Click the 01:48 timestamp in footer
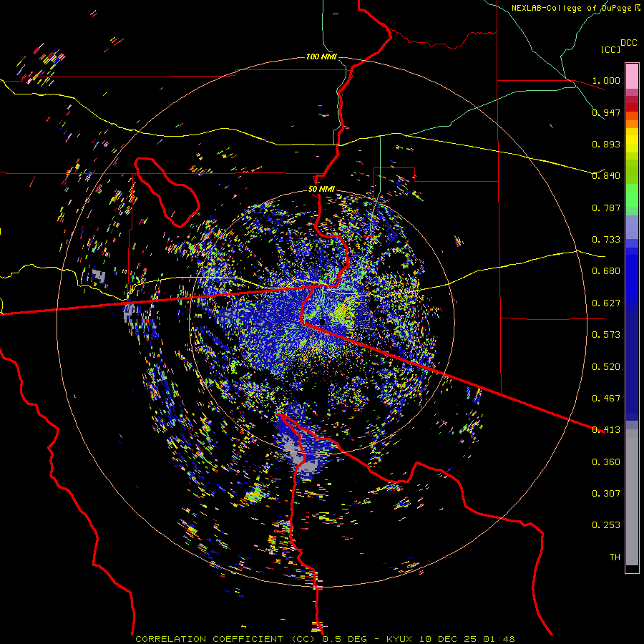The image size is (644, 644). (499, 639)
